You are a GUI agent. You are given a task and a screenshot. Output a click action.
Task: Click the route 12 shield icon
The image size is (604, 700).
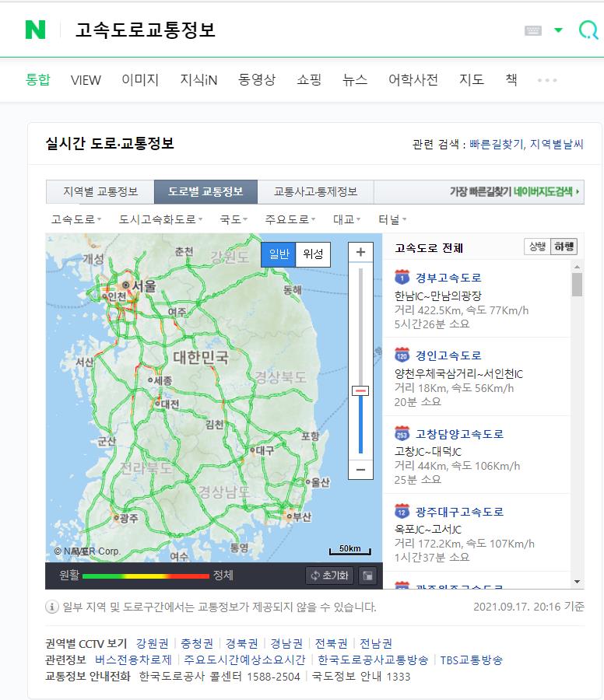[402, 511]
